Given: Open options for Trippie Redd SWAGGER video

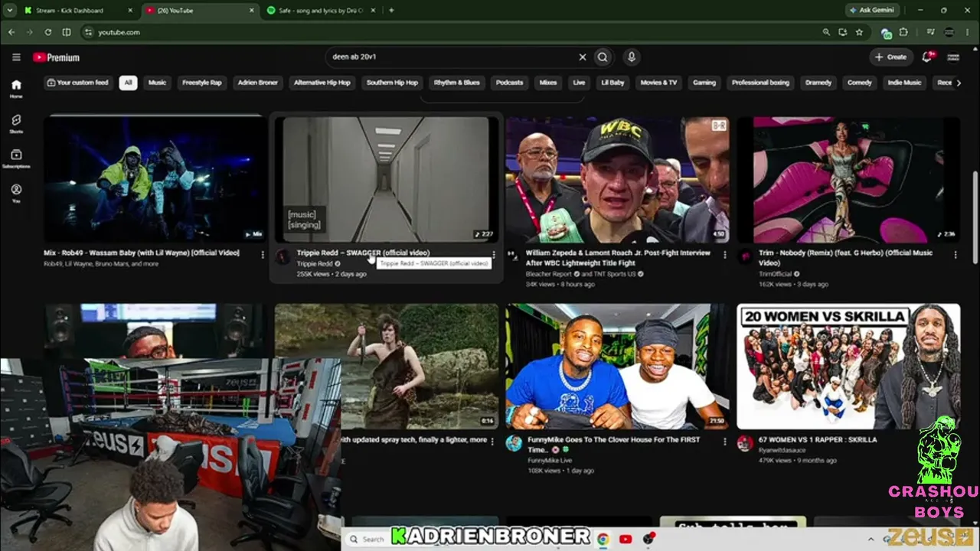Looking at the screenshot, I should (x=494, y=254).
